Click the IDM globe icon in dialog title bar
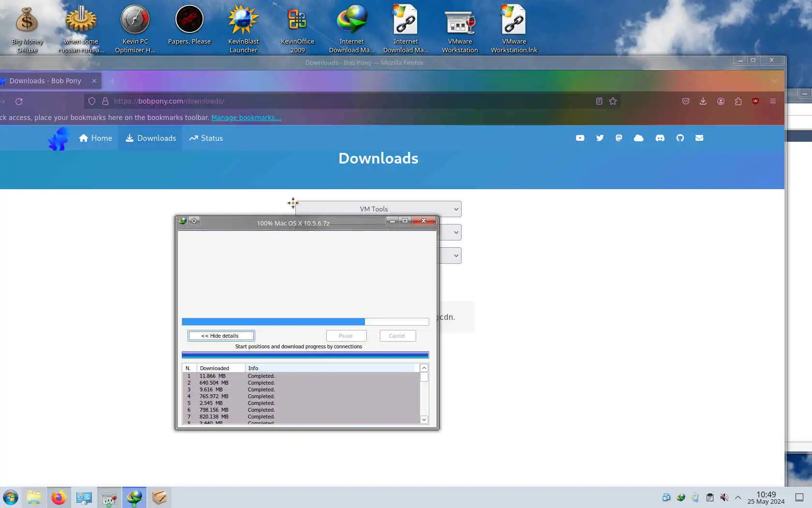The width and height of the screenshot is (812, 508). point(183,221)
